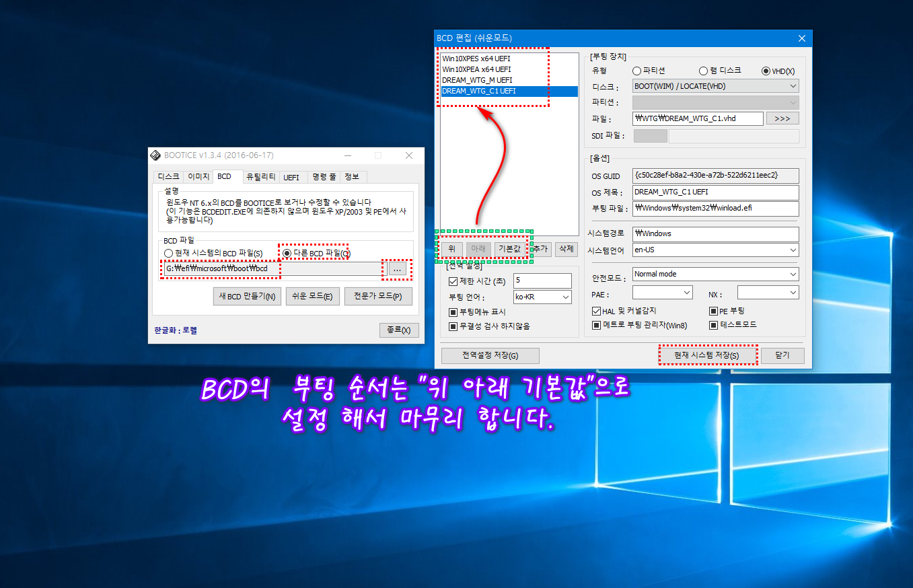Select DREAM_WTG_C1 UEFI boot entry
The width and height of the screenshot is (913, 588).
509,91
